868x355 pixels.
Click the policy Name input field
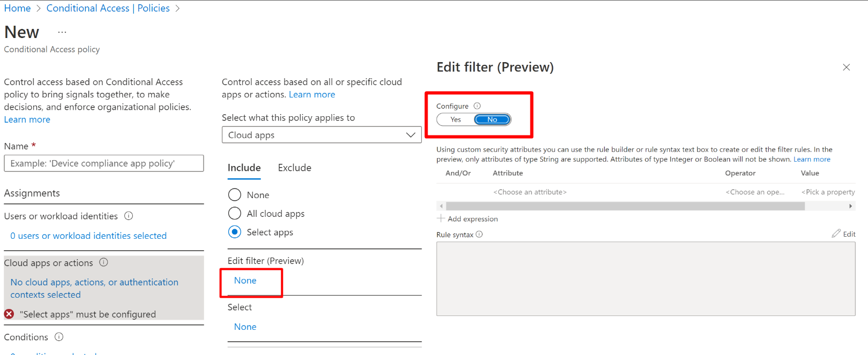coord(104,163)
